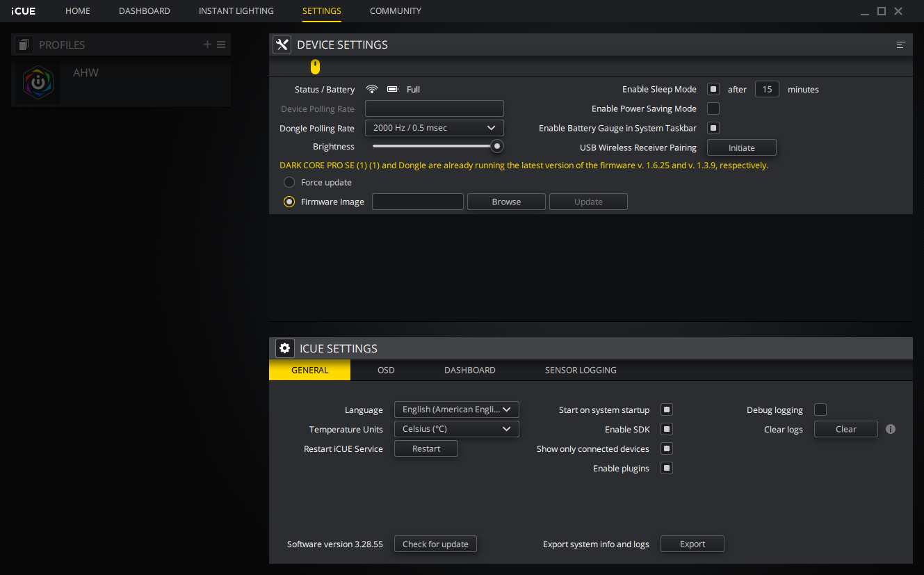Open the Sensor Logging tab
This screenshot has height=575, width=924.
pyautogui.click(x=581, y=370)
